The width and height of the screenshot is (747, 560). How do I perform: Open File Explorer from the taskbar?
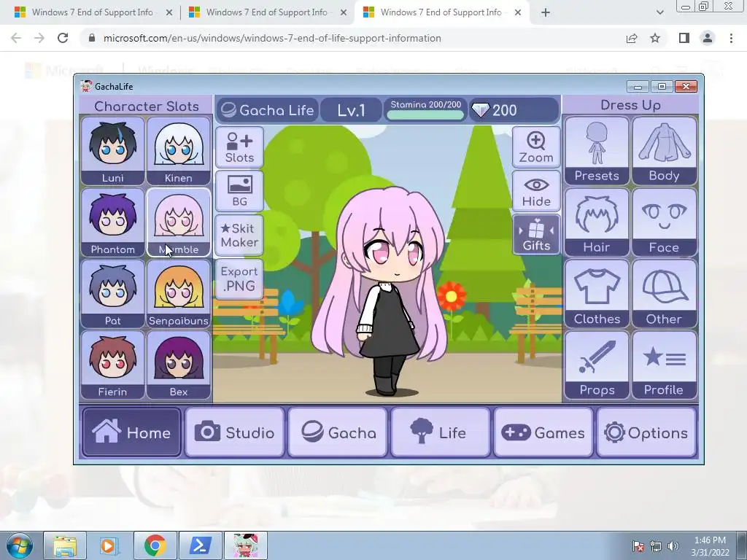[65, 545]
